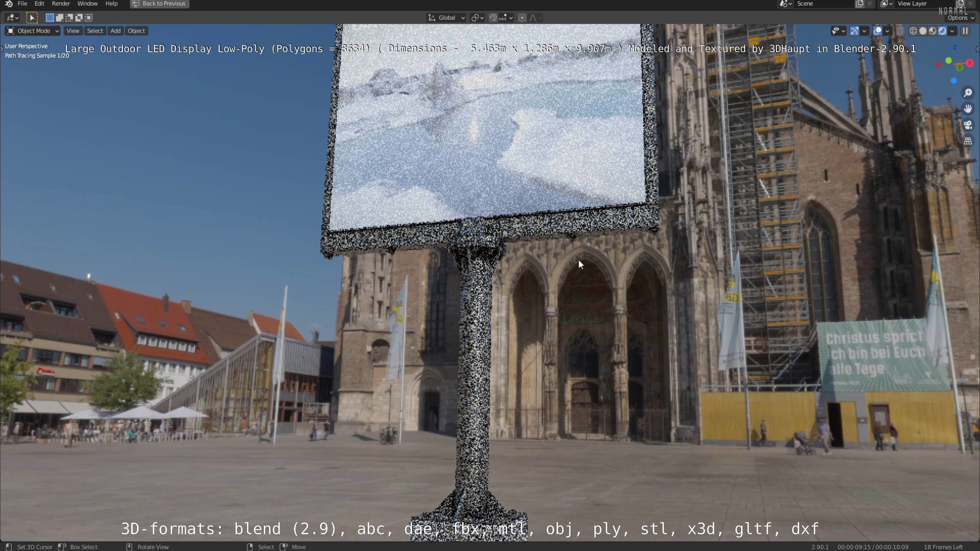Open the viewport Add menu

coord(116,31)
